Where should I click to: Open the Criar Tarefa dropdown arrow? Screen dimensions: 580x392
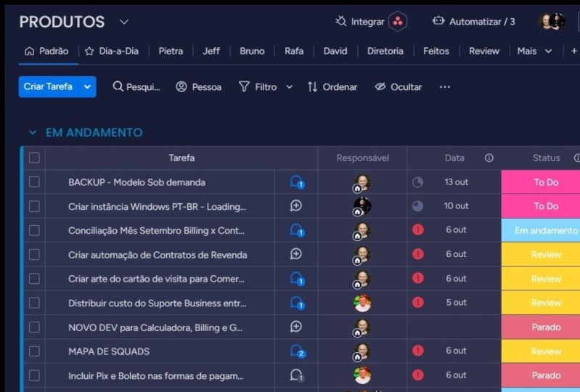point(87,87)
